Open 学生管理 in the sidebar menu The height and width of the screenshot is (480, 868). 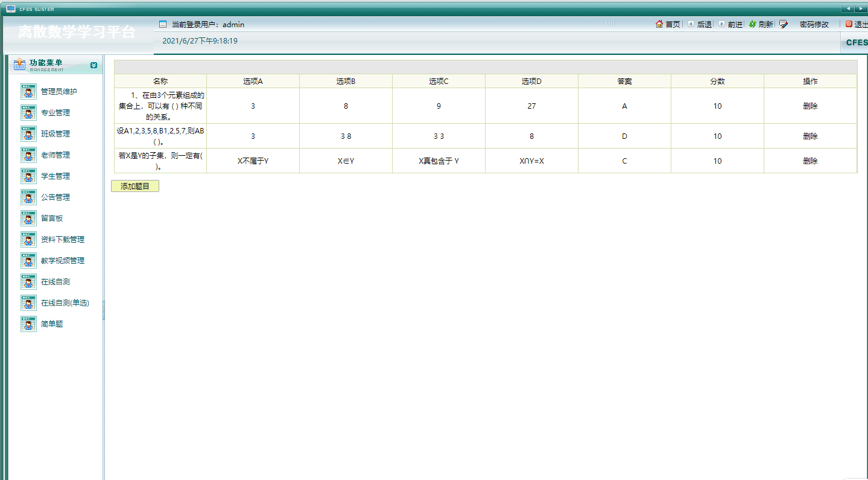[x=55, y=176]
